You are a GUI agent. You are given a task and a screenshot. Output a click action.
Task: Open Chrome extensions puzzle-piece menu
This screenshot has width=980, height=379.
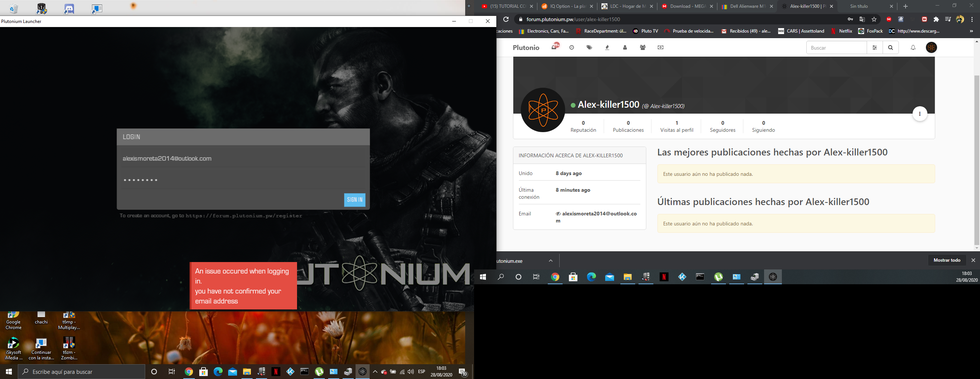point(936,19)
